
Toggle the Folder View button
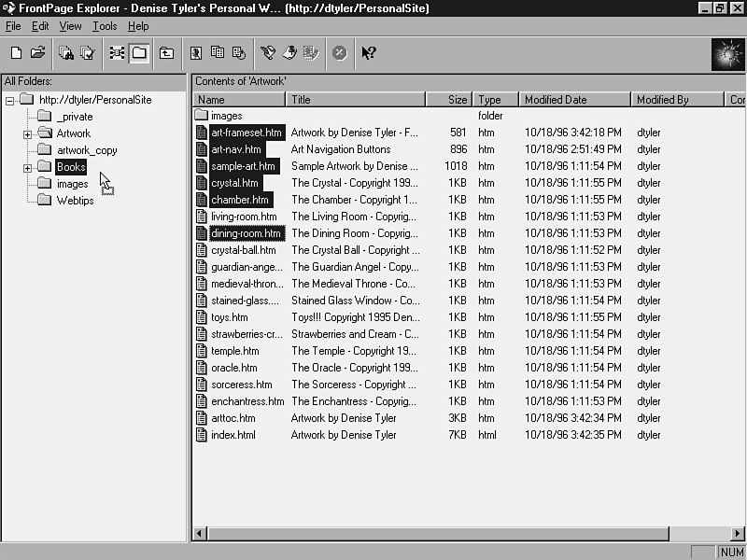[139, 53]
